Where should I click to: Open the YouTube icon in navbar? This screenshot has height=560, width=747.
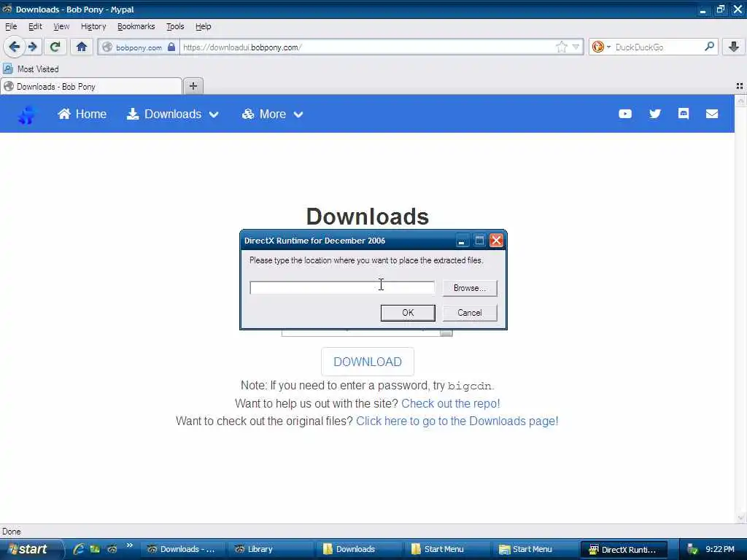click(x=625, y=114)
